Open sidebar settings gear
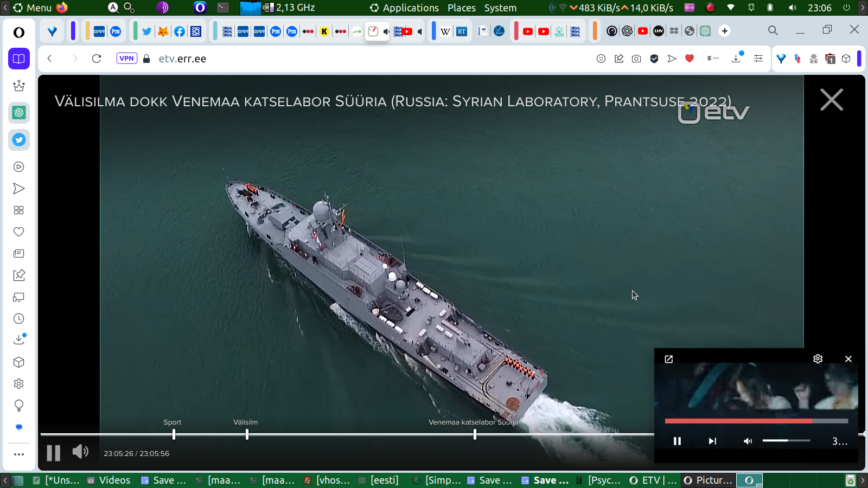 click(19, 384)
